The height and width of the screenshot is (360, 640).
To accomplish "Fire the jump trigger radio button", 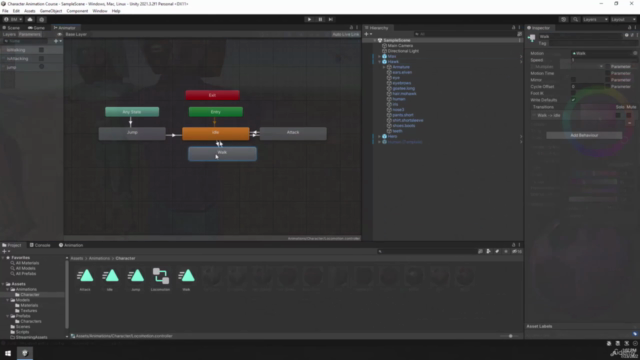I will pyautogui.click(x=41, y=67).
